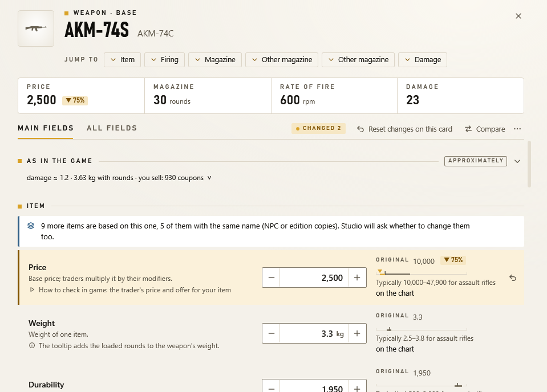Jump to the Magazine section
This screenshot has height=392, width=547.
click(215, 60)
